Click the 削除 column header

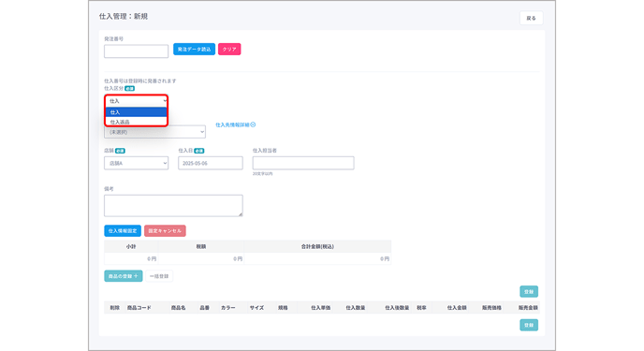(x=114, y=308)
